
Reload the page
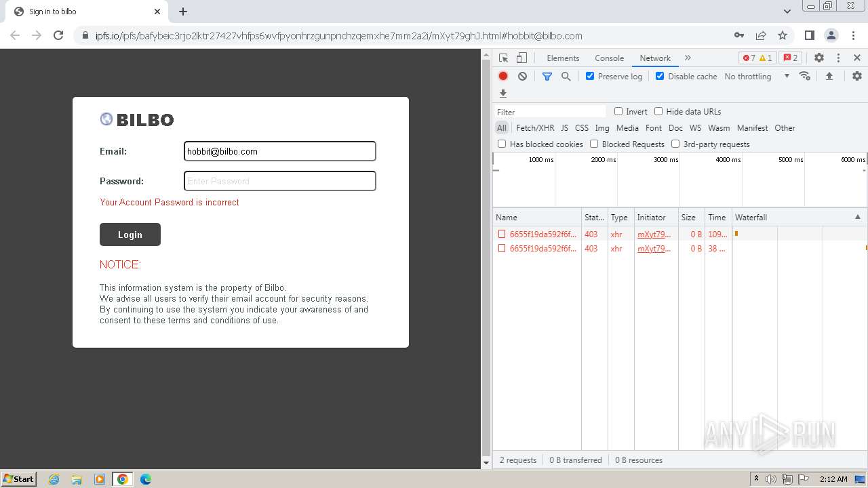pyautogui.click(x=58, y=35)
